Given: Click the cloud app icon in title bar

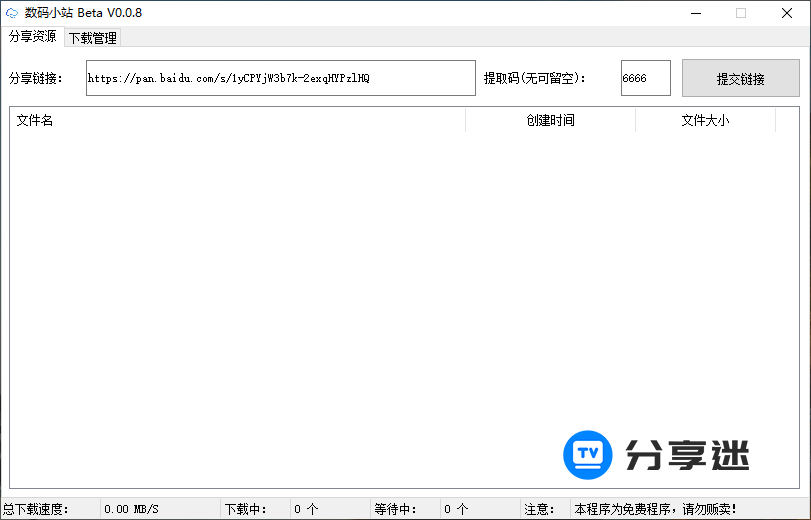Looking at the screenshot, I should click(x=12, y=13).
